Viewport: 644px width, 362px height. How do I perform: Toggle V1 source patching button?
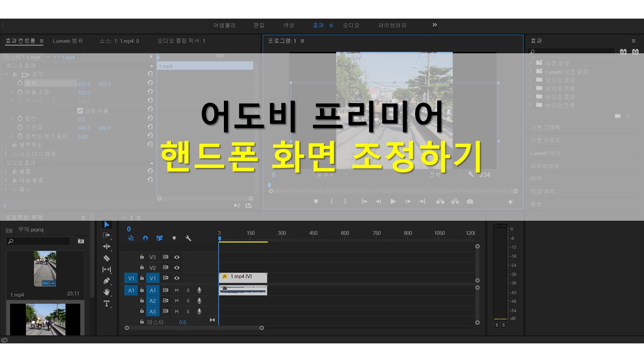tap(131, 278)
